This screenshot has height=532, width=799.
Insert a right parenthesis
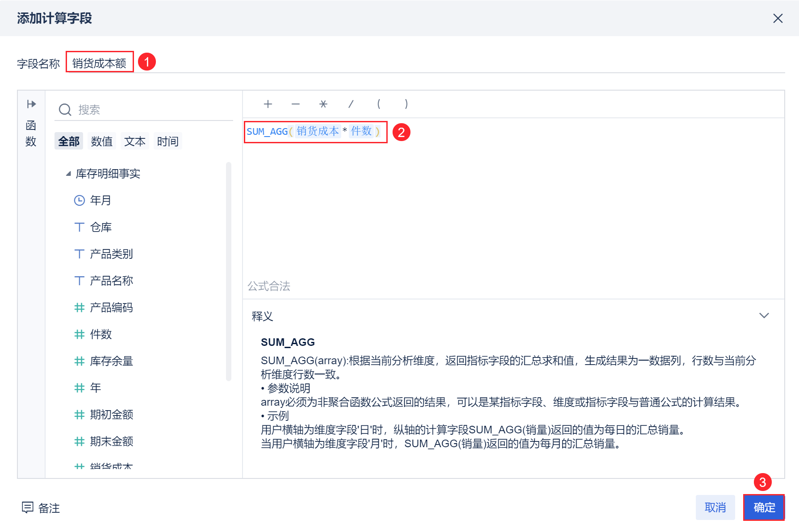pyautogui.click(x=406, y=104)
